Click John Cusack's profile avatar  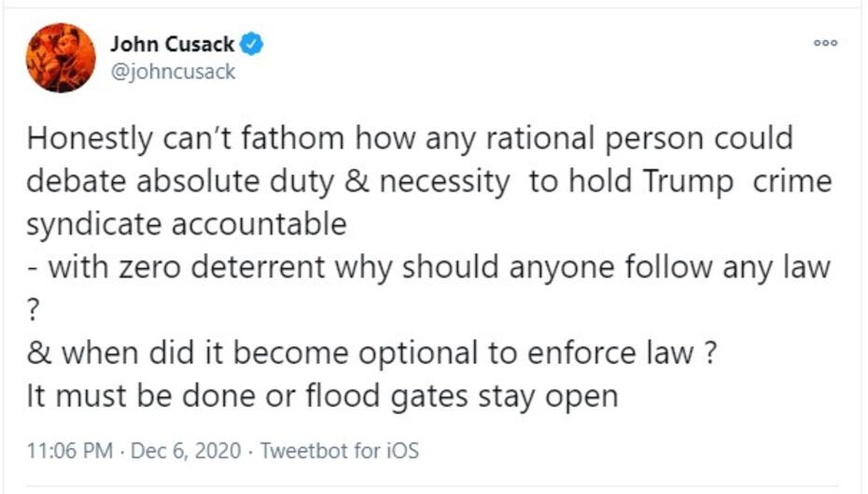pos(61,57)
